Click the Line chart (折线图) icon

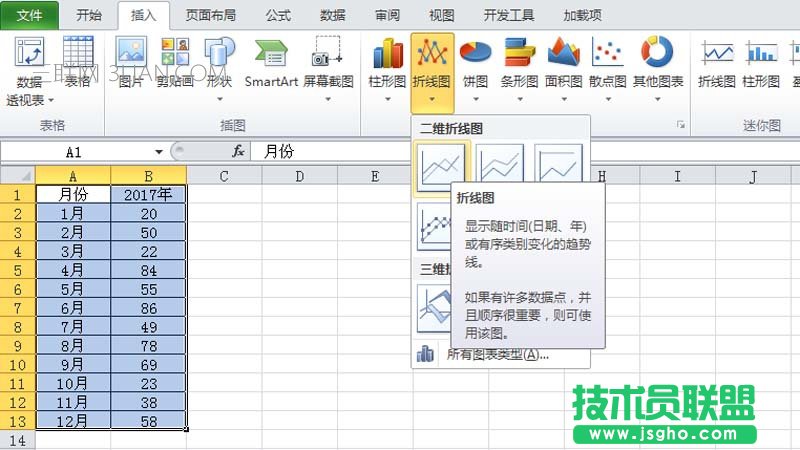[432, 53]
